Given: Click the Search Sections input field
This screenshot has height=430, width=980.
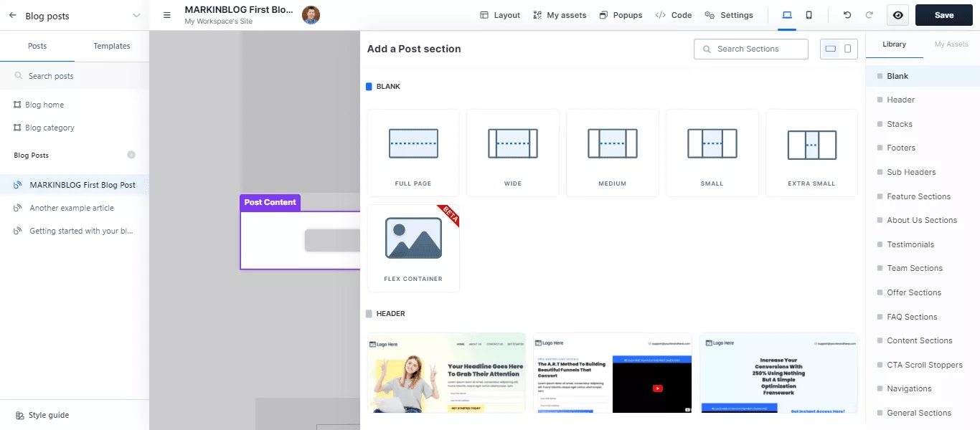Looking at the screenshot, I should point(751,49).
